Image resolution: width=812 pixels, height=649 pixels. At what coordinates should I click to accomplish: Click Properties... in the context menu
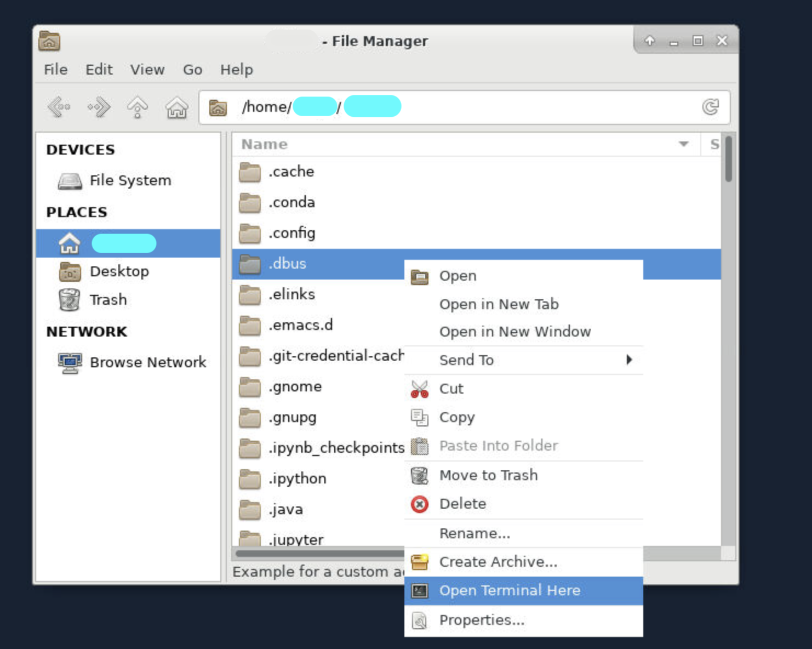pyautogui.click(x=482, y=620)
